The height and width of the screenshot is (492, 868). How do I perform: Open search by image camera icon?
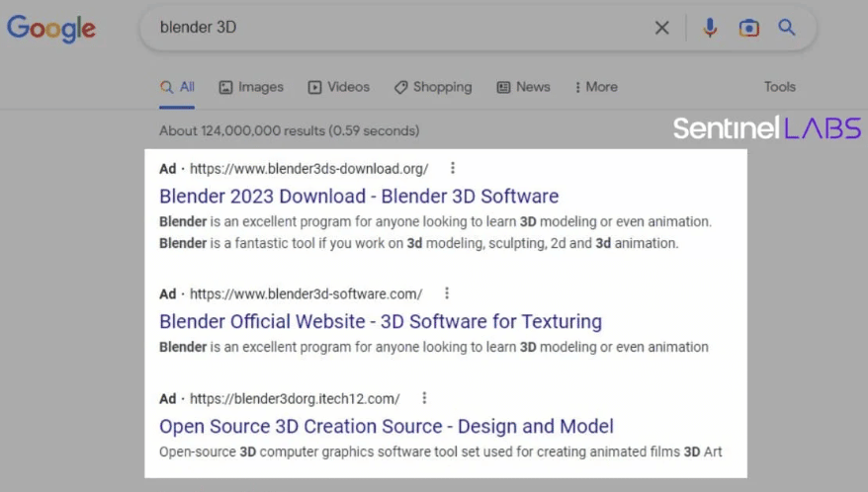(x=748, y=28)
